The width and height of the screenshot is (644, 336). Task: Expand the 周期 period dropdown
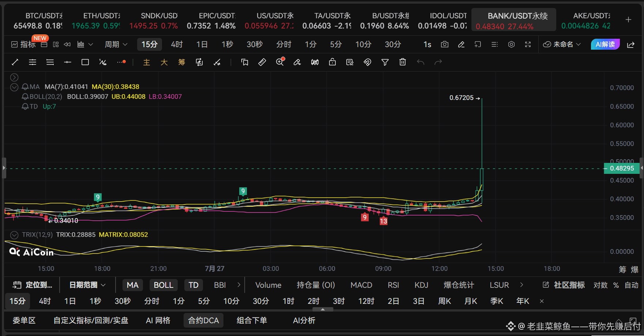tap(116, 45)
